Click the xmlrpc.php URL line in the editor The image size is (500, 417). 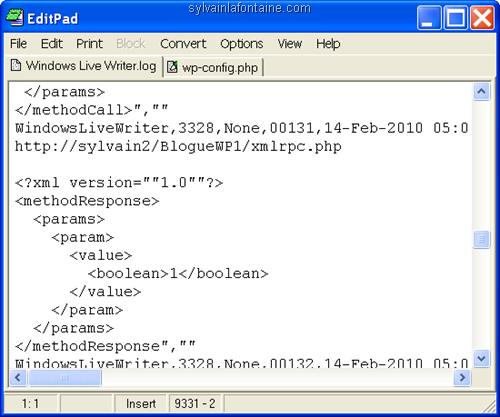pyautogui.click(x=178, y=146)
